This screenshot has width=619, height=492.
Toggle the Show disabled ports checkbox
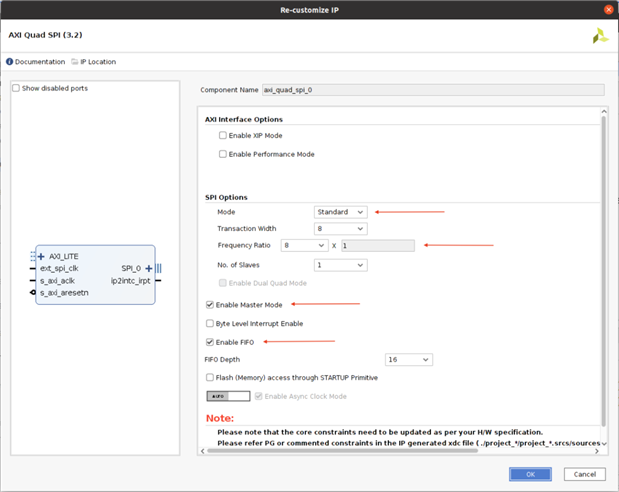(x=15, y=88)
